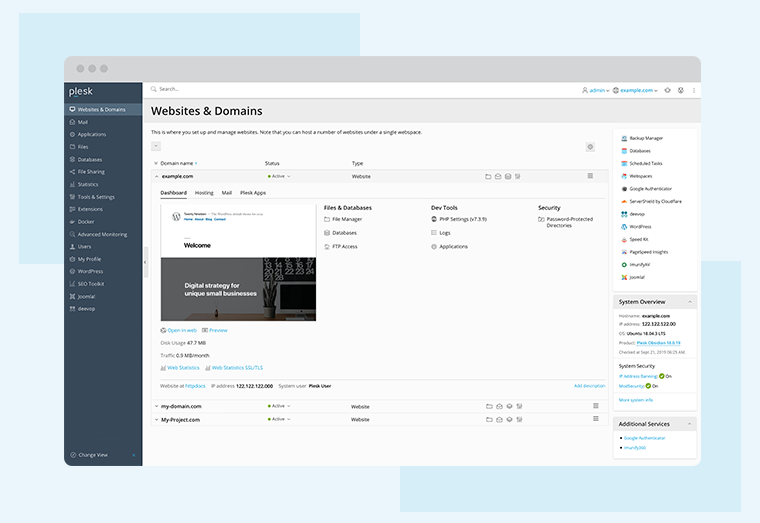760x523 pixels.
Task: Open ServerShield by Cloudflare shortcut
Action: coord(624,201)
